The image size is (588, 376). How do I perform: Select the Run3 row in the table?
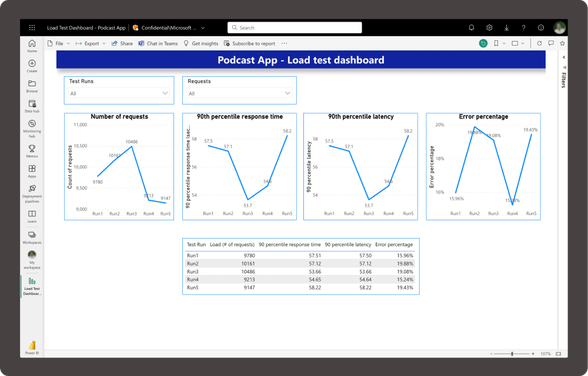coord(300,271)
